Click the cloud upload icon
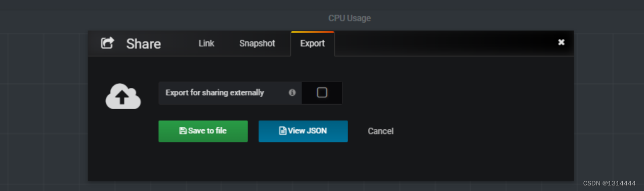The image size is (644, 191). pos(123,96)
